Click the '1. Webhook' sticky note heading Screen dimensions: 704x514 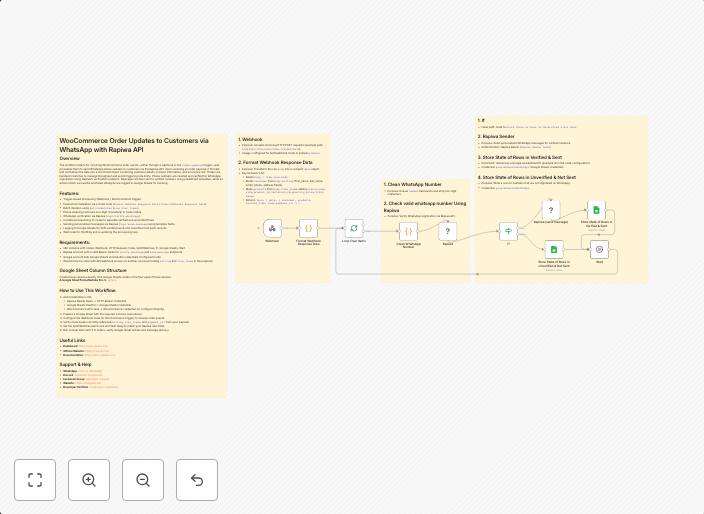pos(250,140)
